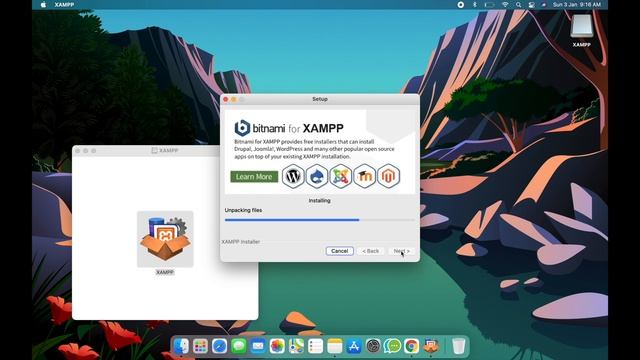Click the Moodle icon in the Bitnami banner
This screenshot has height=360, width=640.
pyautogui.click(x=364, y=176)
